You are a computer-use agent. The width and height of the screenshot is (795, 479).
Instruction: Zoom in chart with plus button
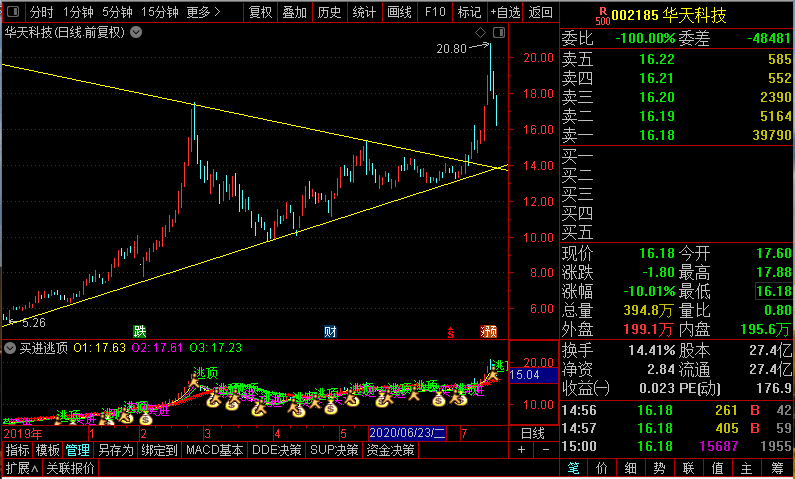[x=521, y=450]
